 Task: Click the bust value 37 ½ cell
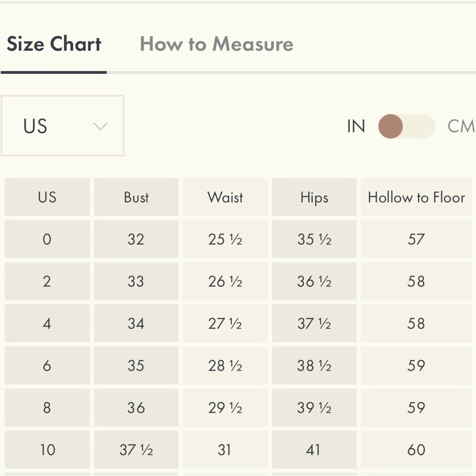[x=136, y=450]
